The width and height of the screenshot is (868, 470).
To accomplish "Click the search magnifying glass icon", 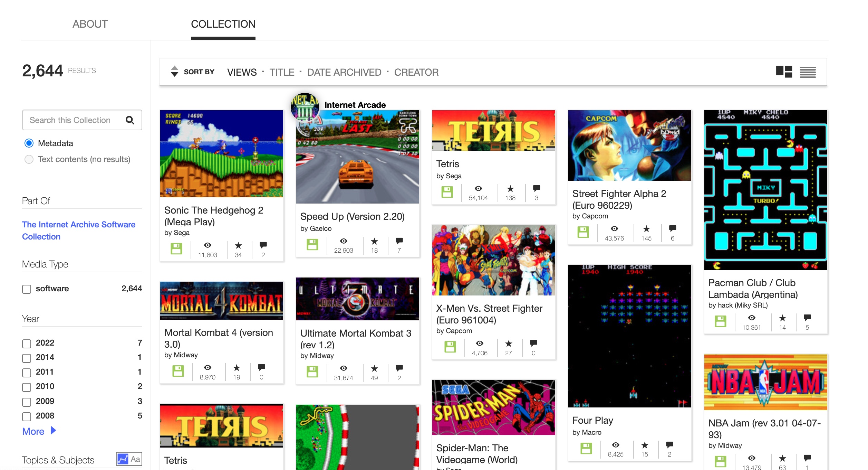I will pyautogui.click(x=130, y=120).
